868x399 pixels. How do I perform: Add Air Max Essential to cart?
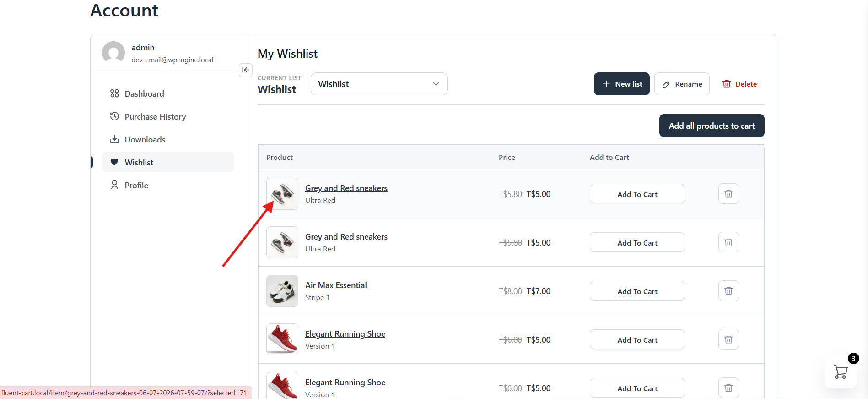(637, 291)
